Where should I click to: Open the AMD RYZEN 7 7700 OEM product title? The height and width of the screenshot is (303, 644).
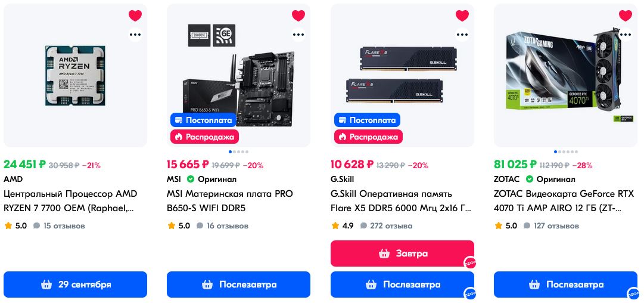point(71,201)
